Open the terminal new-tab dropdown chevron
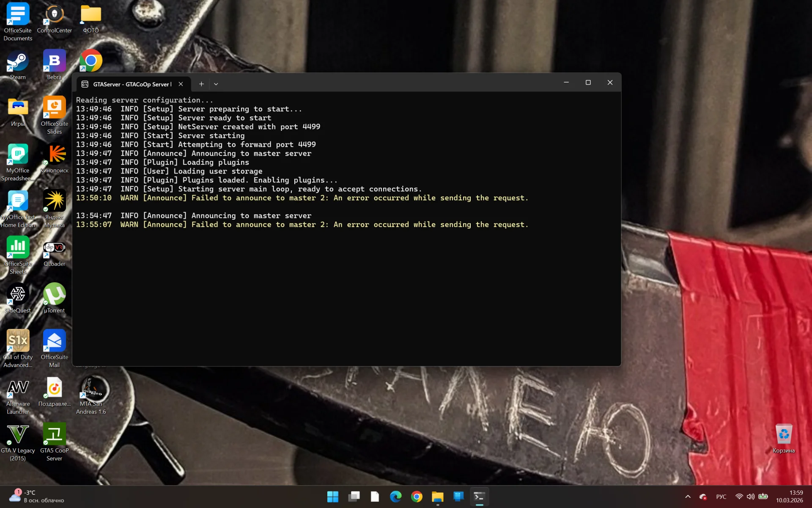The width and height of the screenshot is (812, 508). point(216,84)
